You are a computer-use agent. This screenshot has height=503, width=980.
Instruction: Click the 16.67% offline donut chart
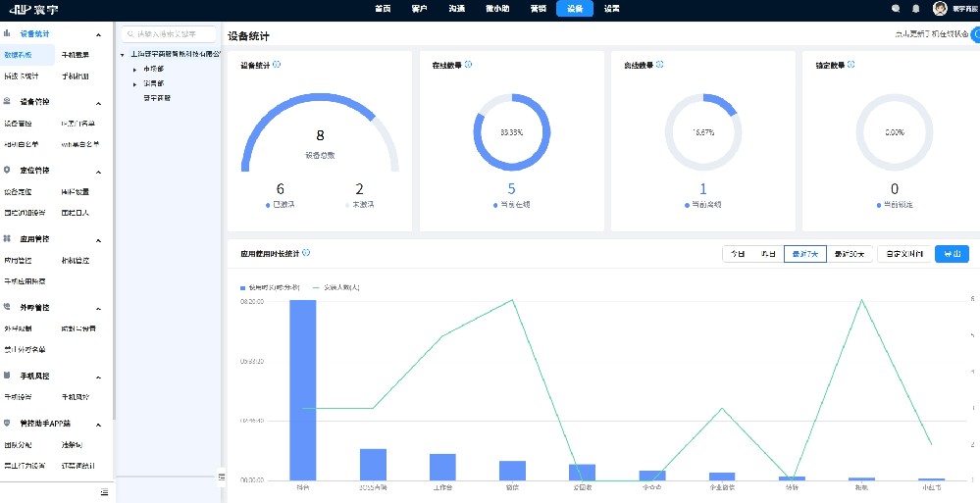[703, 131]
